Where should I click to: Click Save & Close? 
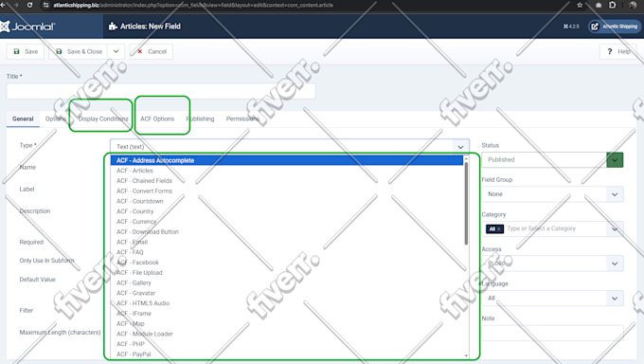click(x=79, y=51)
